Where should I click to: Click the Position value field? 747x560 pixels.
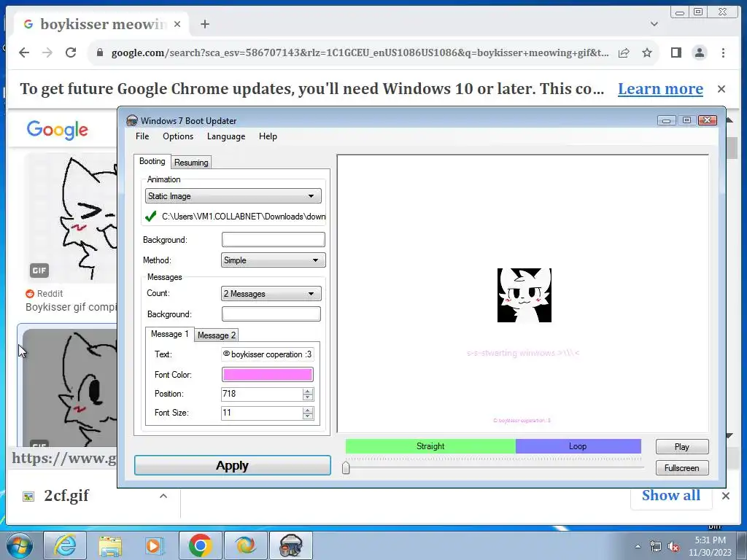(x=262, y=394)
